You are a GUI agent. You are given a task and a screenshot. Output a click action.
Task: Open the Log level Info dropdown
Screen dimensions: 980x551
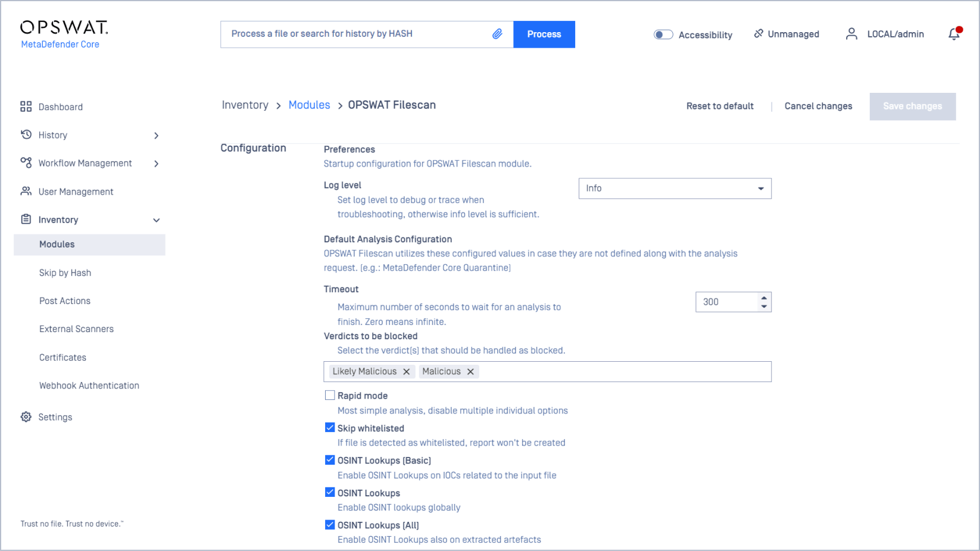tap(675, 189)
